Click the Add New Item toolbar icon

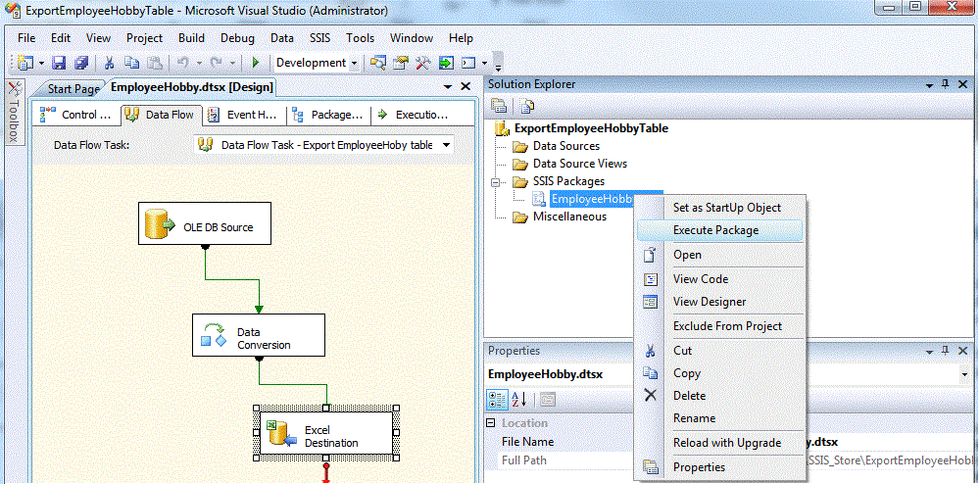point(25,63)
